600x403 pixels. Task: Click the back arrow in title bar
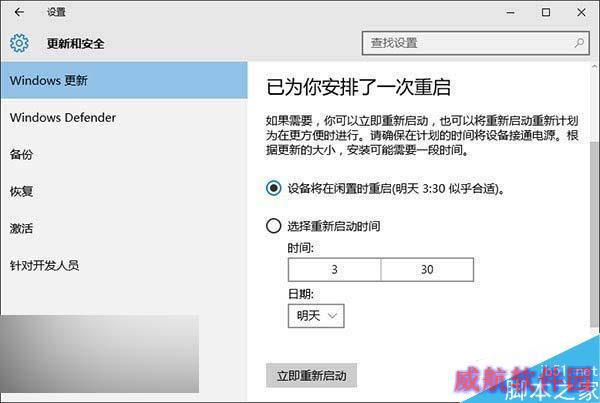tap(19, 12)
